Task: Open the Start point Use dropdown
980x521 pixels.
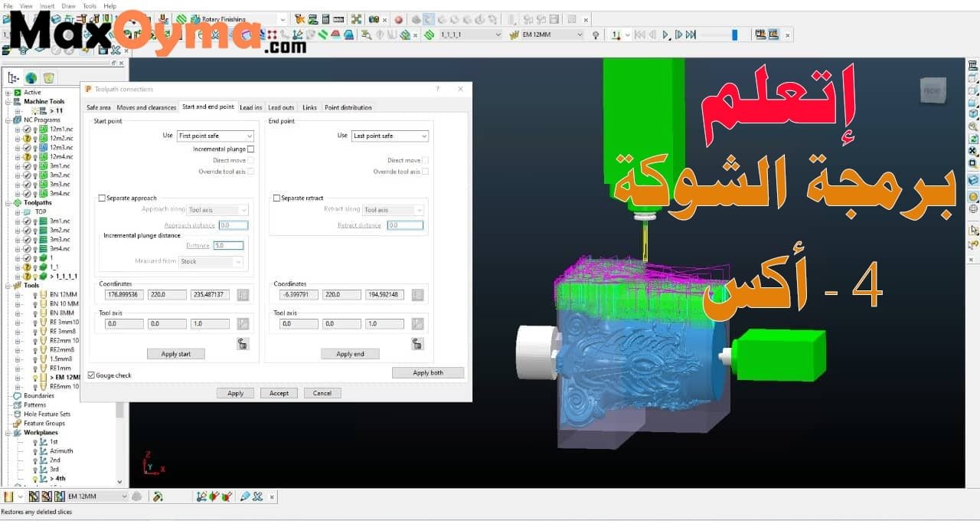Action: (x=215, y=136)
